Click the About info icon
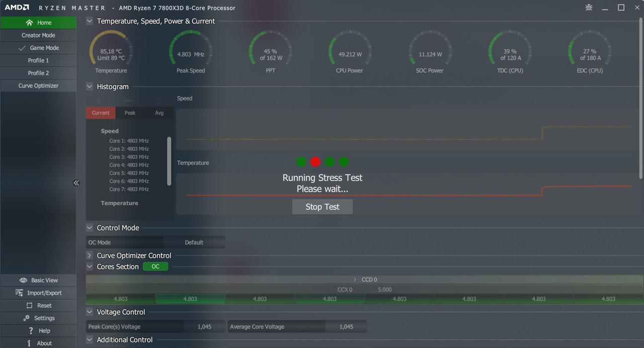 tap(29, 343)
